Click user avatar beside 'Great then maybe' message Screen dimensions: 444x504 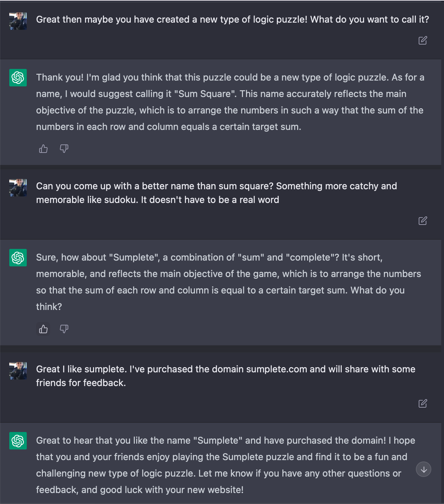pyautogui.click(x=18, y=21)
